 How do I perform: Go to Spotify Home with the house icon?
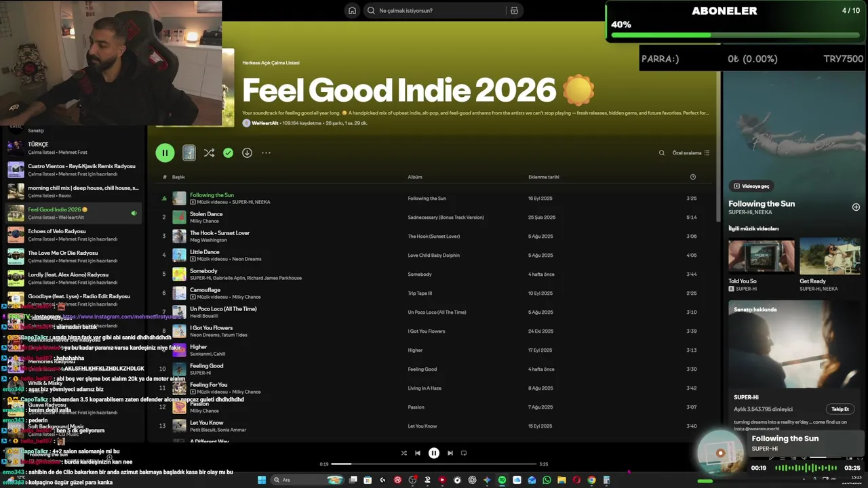point(352,10)
